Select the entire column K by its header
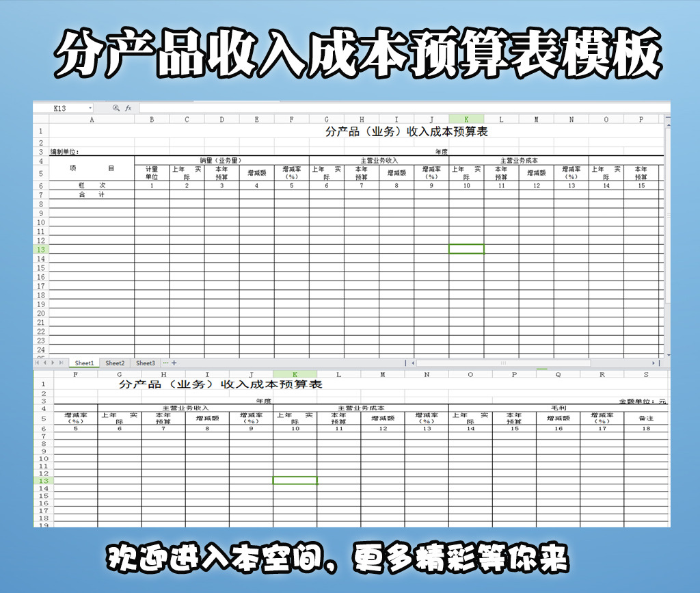Image resolution: width=700 pixels, height=593 pixels. 466,118
